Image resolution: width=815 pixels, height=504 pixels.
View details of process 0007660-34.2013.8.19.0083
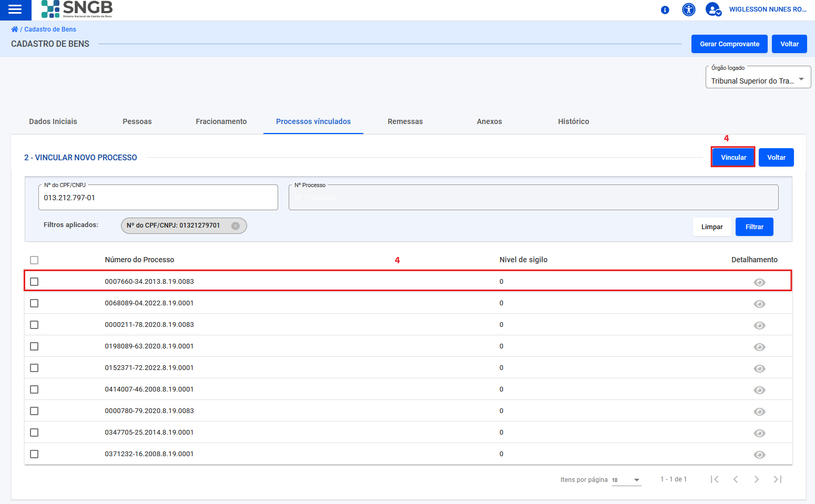click(x=759, y=283)
